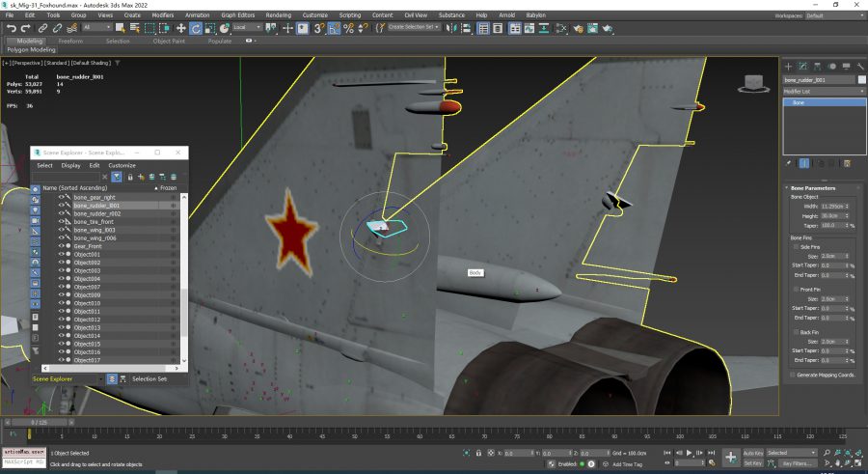Screen dimensions: 868x474
Task: Click the Mirror tool icon
Action: click(x=451, y=28)
